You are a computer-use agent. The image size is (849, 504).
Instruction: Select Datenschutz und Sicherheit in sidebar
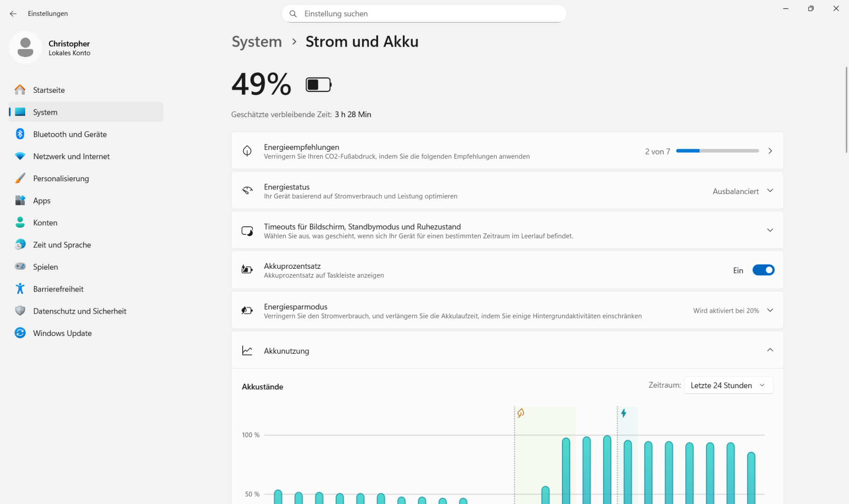coord(79,311)
